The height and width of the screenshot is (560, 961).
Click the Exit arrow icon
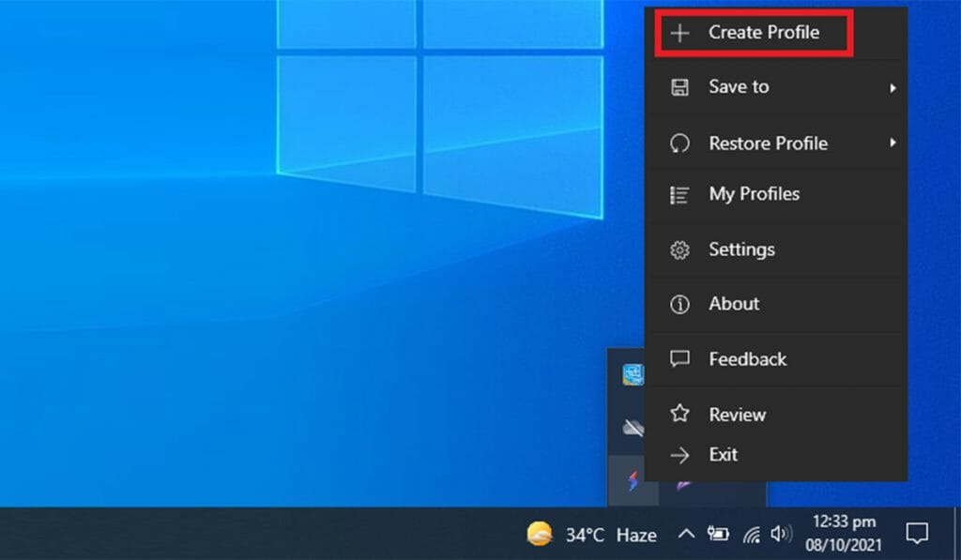click(679, 455)
